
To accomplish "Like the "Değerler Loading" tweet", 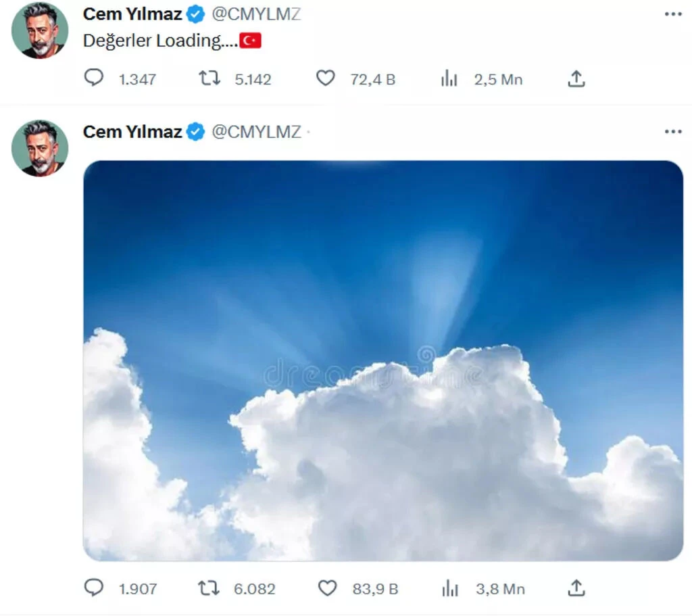I will tap(326, 78).
